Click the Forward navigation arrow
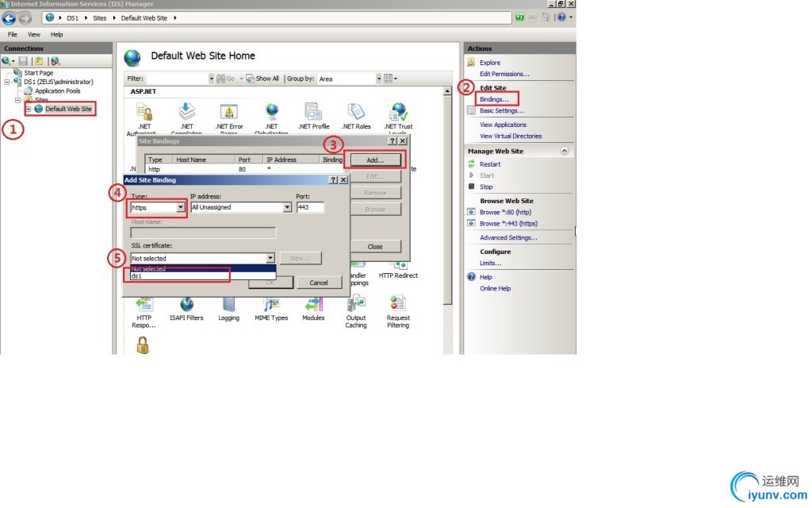This screenshot has width=812, height=508. click(x=25, y=18)
